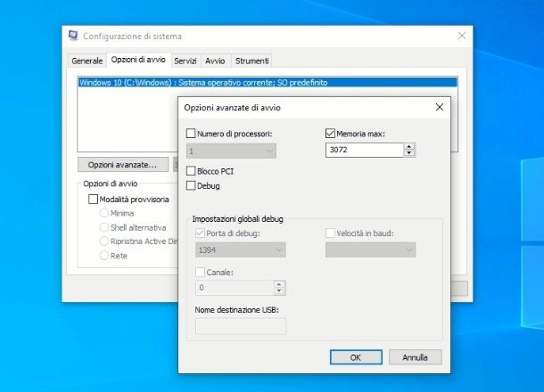Check the Canale checkbox
The width and height of the screenshot is (544, 392).
[x=200, y=272]
